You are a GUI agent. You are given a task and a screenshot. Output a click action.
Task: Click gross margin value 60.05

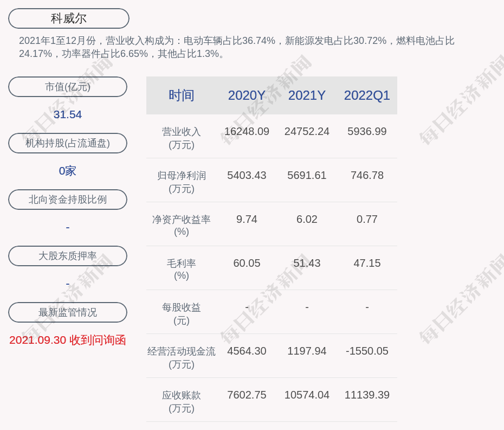pyautogui.click(x=247, y=263)
